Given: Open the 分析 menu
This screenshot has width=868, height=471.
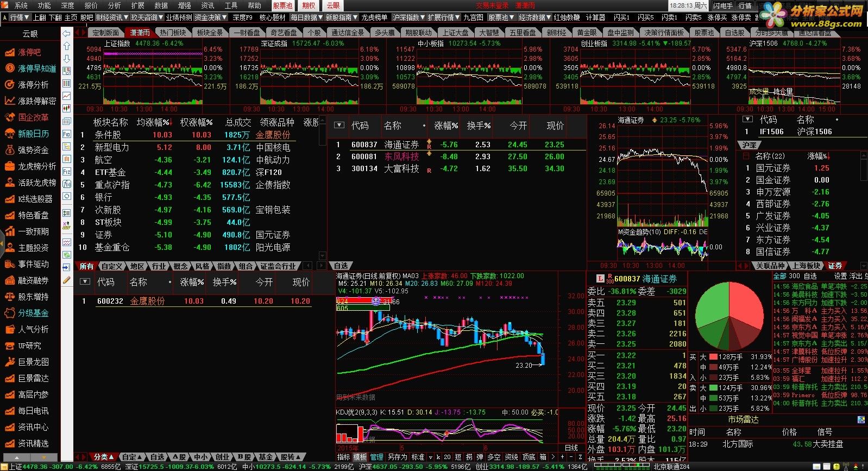Looking at the screenshot, I should pyautogui.click(x=114, y=5).
